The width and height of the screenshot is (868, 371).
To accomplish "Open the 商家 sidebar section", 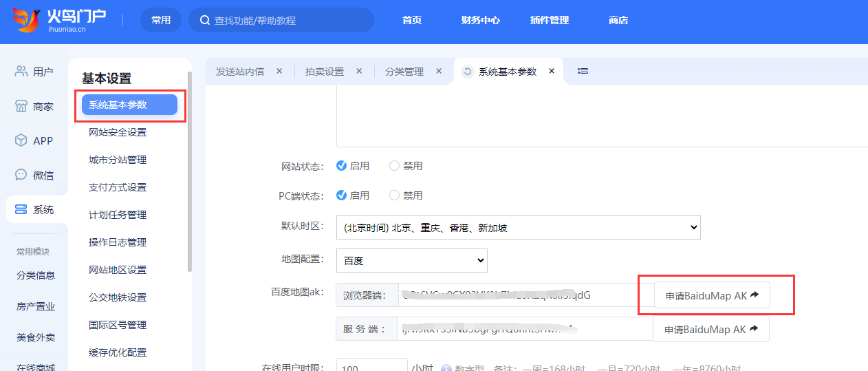I will [x=34, y=106].
